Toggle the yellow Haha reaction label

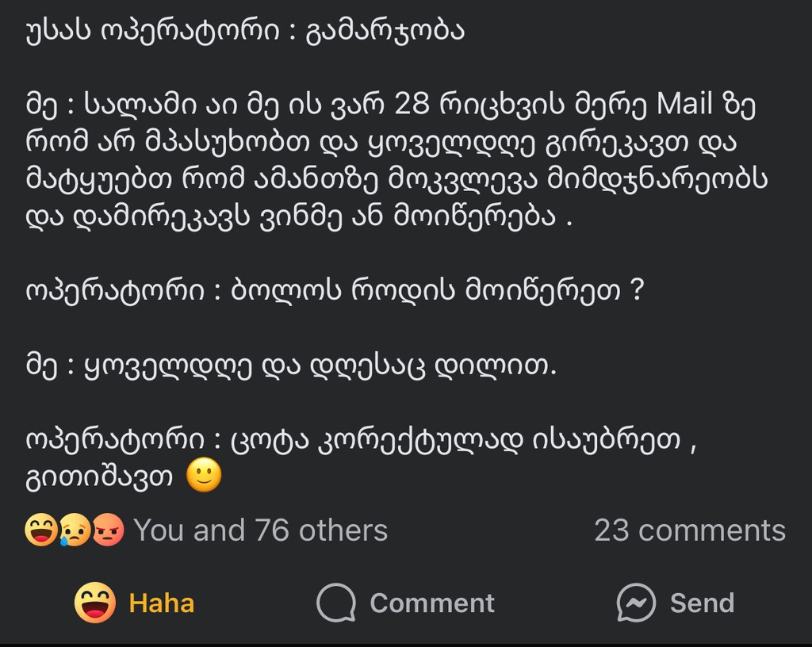pyautogui.click(x=162, y=603)
